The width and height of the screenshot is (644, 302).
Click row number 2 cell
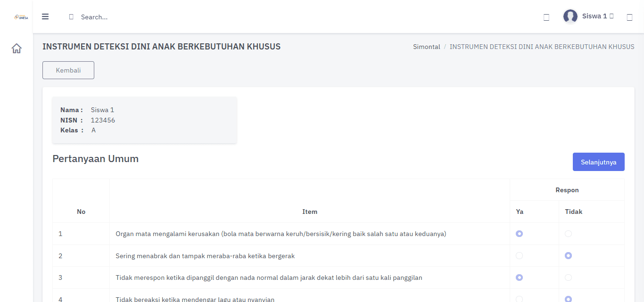pos(81,256)
